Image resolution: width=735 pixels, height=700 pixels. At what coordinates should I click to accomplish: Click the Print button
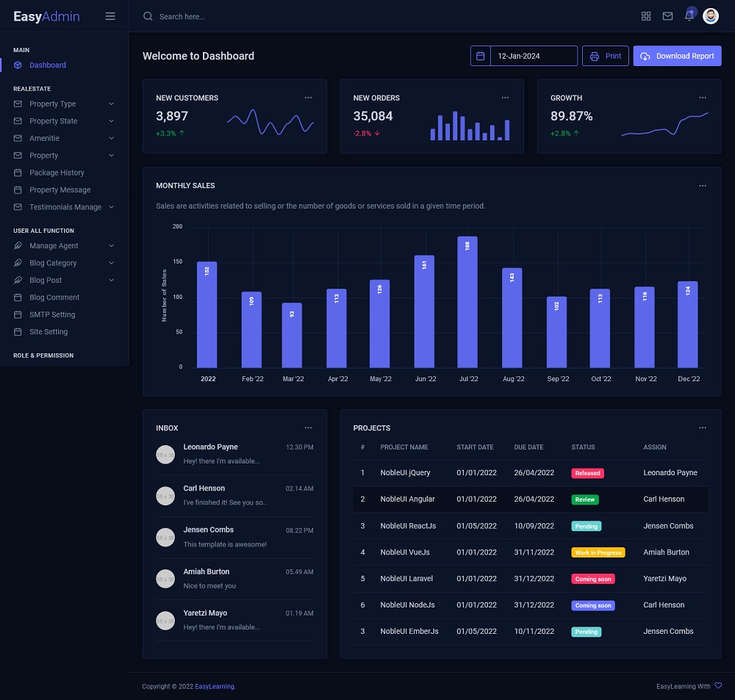[605, 56]
